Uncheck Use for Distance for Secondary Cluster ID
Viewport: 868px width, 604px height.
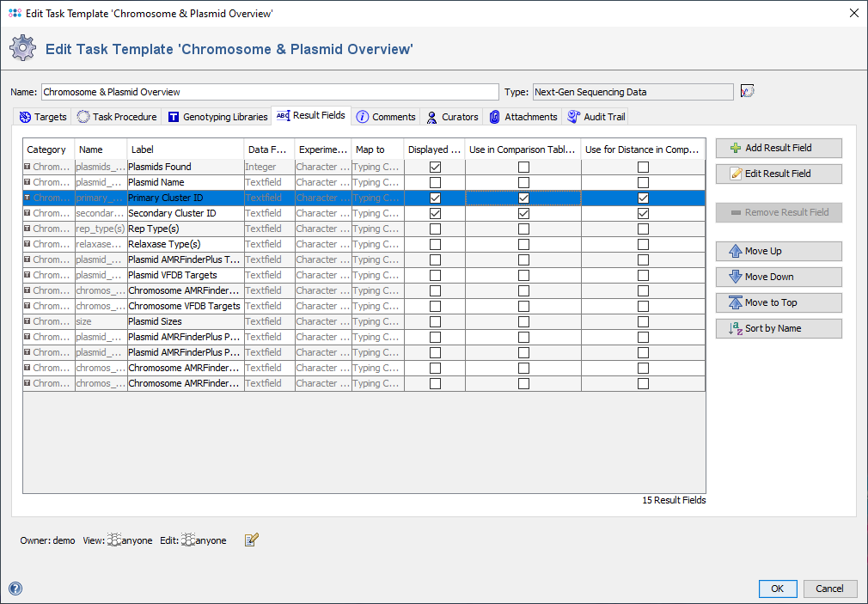pyautogui.click(x=643, y=214)
